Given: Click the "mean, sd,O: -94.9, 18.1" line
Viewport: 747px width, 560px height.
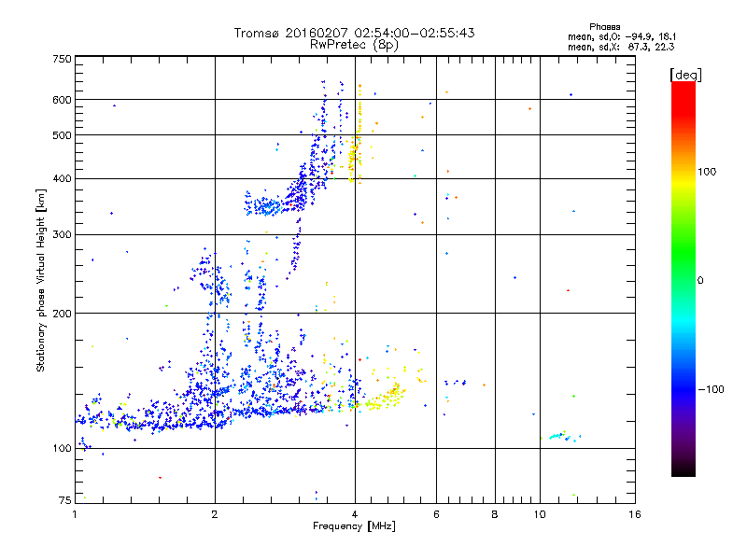Looking at the screenshot, I should tap(622, 36).
